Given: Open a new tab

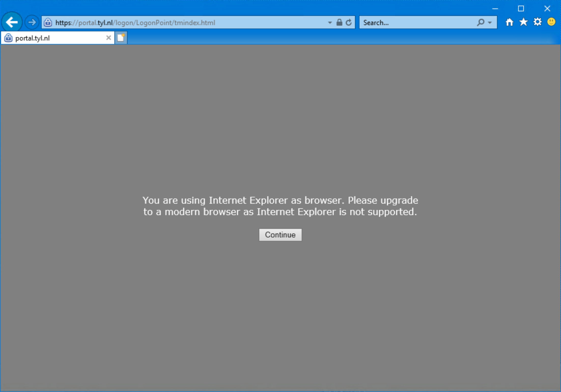Looking at the screenshot, I should pos(121,38).
